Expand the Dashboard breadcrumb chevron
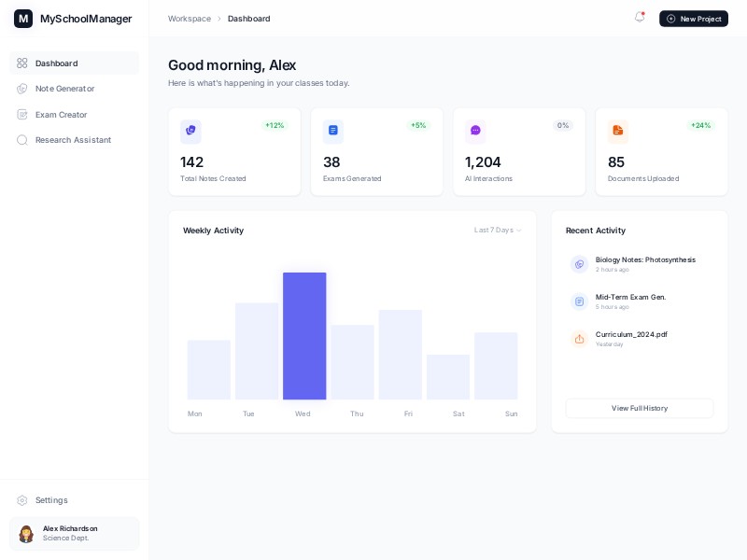Viewport: 747px width, 560px height. pos(219,19)
